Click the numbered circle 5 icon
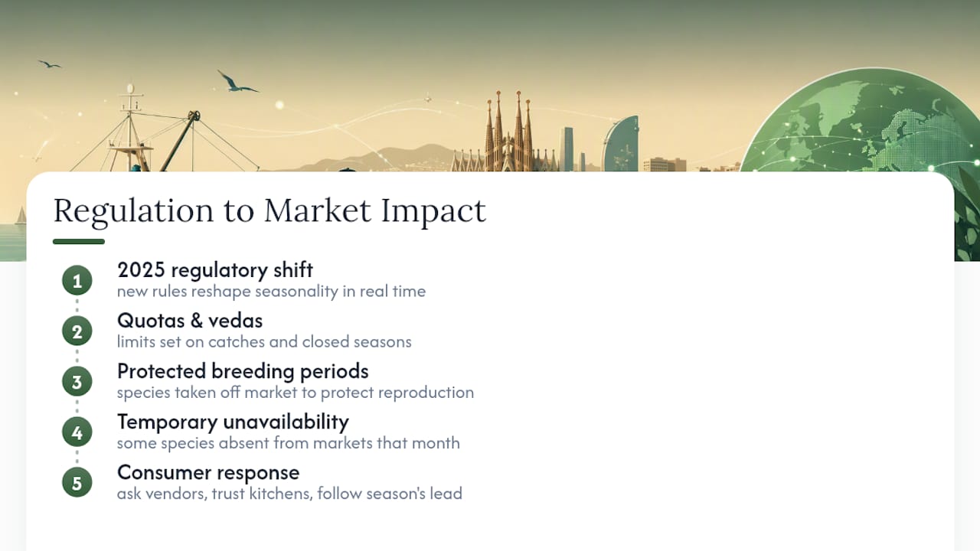The width and height of the screenshot is (980, 551). coord(77,483)
